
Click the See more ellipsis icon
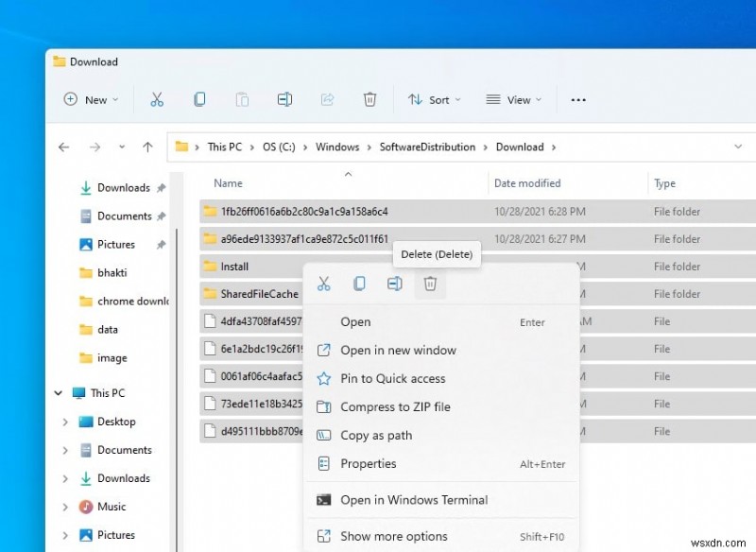578,99
